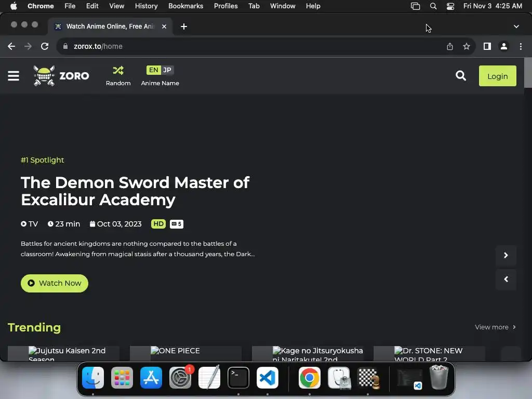Open the Tab menu
Screen dimensions: 532x399
254,6
